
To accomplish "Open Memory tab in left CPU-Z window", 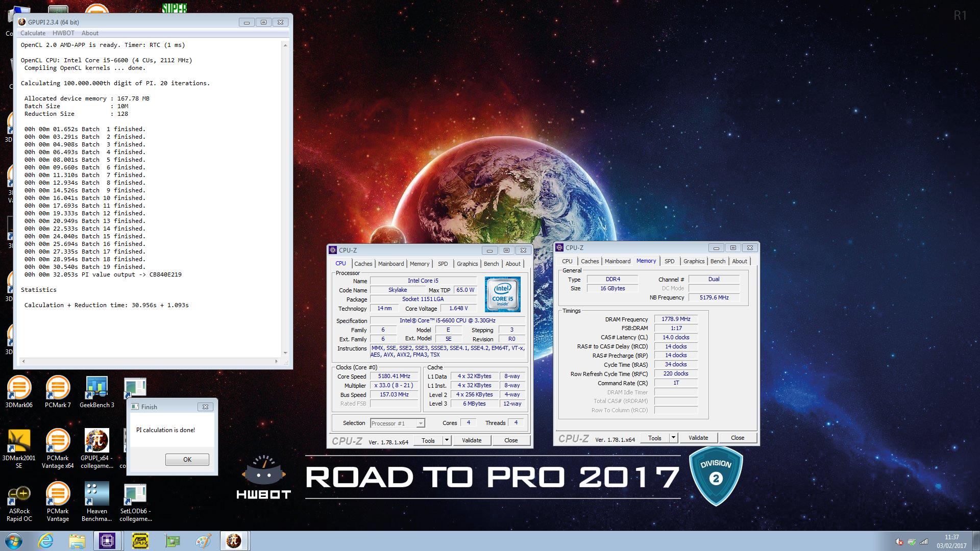I will coord(420,264).
